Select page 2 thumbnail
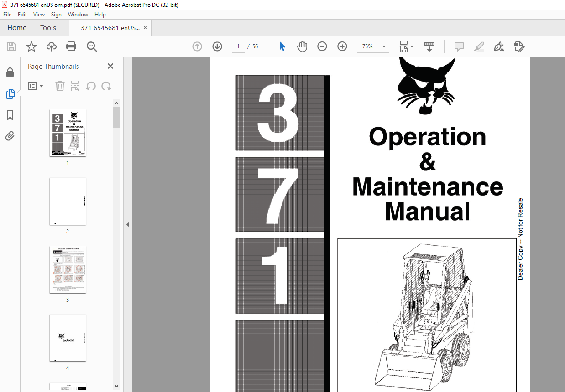 click(68, 201)
